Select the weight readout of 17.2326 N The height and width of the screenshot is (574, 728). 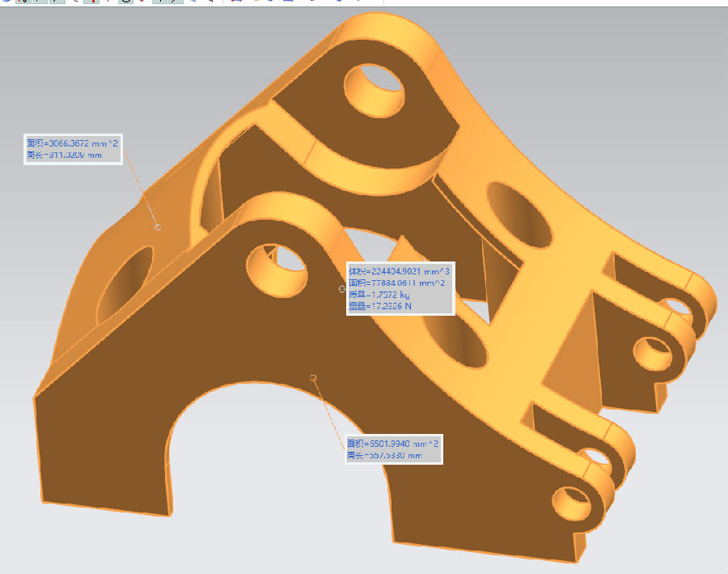pyautogui.click(x=385, y=306)
